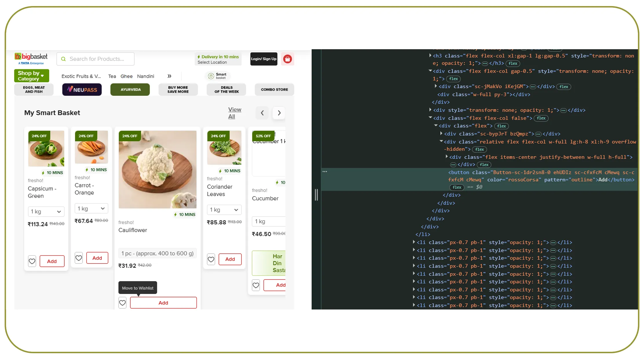The width and height of the screenshot is (644, 359).
Task: Wishlist heart for Carrot - Orange
Action: tap(79, 258)
